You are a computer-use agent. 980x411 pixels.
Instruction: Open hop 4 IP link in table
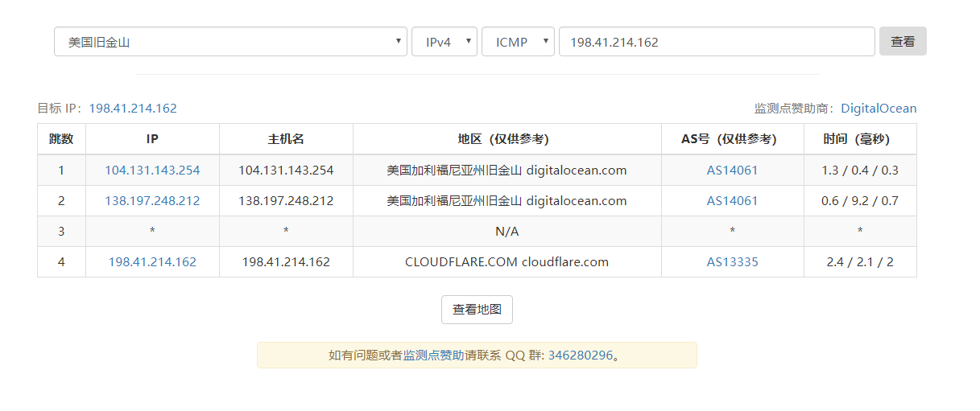point(152,262)
